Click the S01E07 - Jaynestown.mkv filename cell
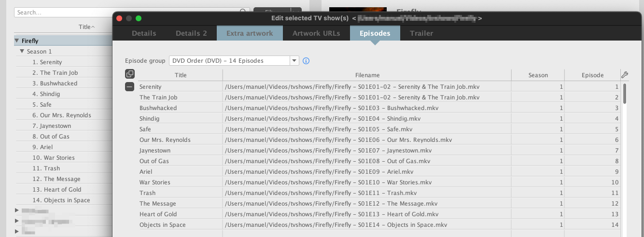 (x=367, y=151)
